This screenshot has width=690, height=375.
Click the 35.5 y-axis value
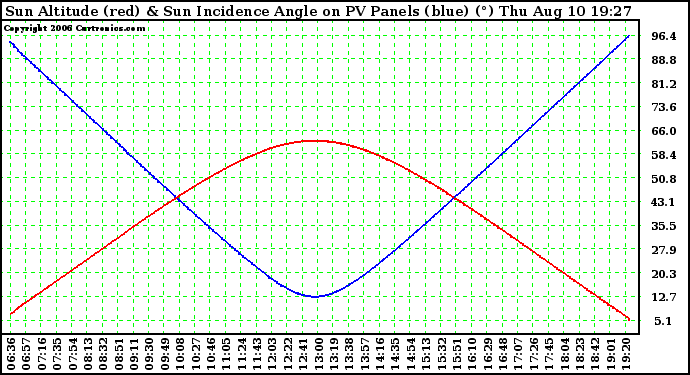click(x=664, y=226)
